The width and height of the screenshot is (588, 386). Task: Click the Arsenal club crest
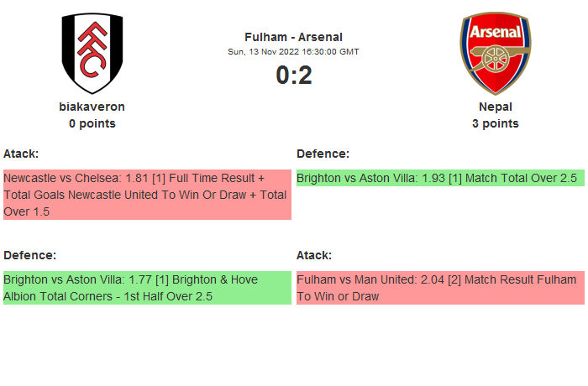pos(495,54)
